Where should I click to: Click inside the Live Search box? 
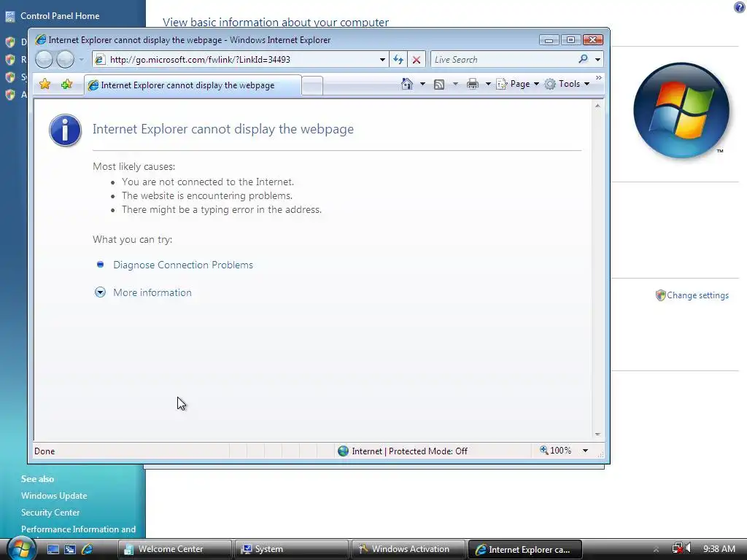click(503, 60)
